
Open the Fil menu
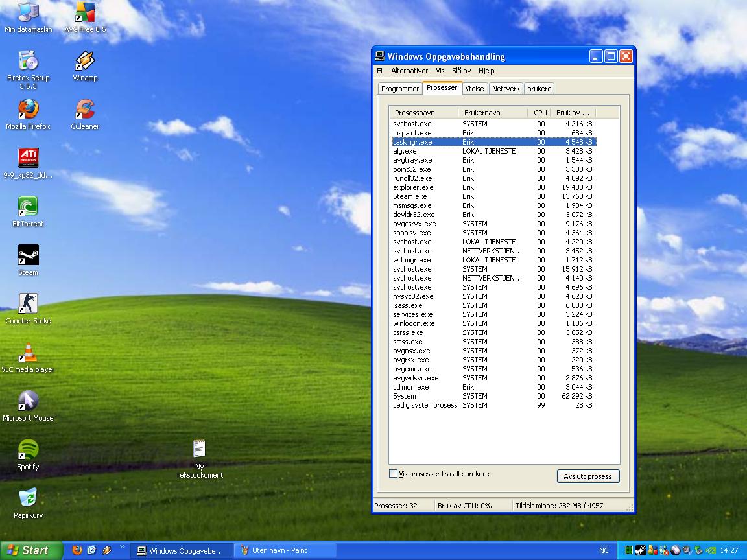pos(380,71)
